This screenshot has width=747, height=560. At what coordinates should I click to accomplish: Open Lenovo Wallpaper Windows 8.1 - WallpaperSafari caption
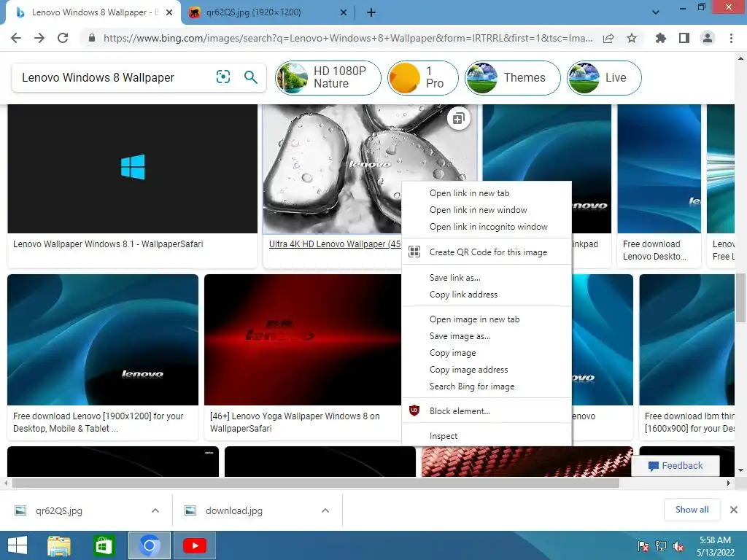(108, 244)
